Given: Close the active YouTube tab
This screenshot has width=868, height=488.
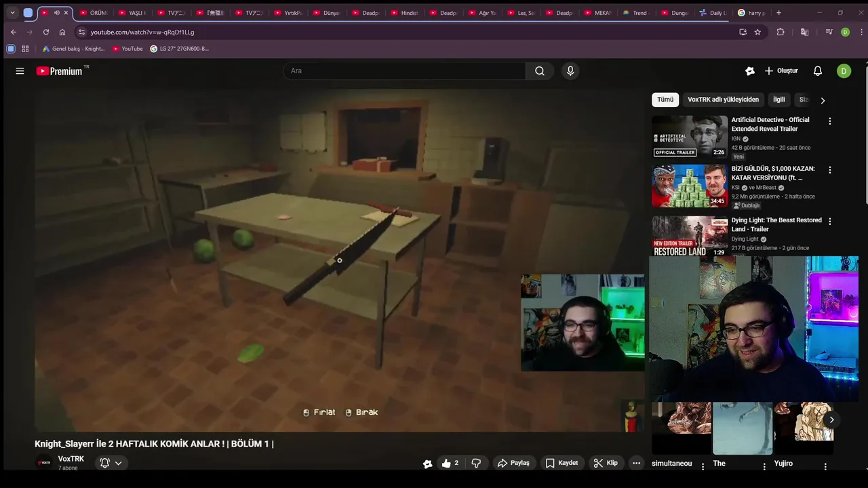Looking at the screenshot, I should pos(66,13).
